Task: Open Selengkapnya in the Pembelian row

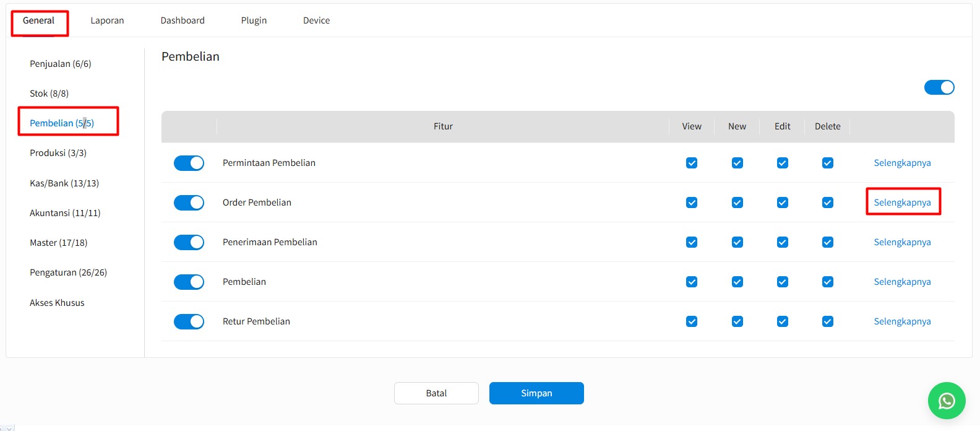Action: 902,282
